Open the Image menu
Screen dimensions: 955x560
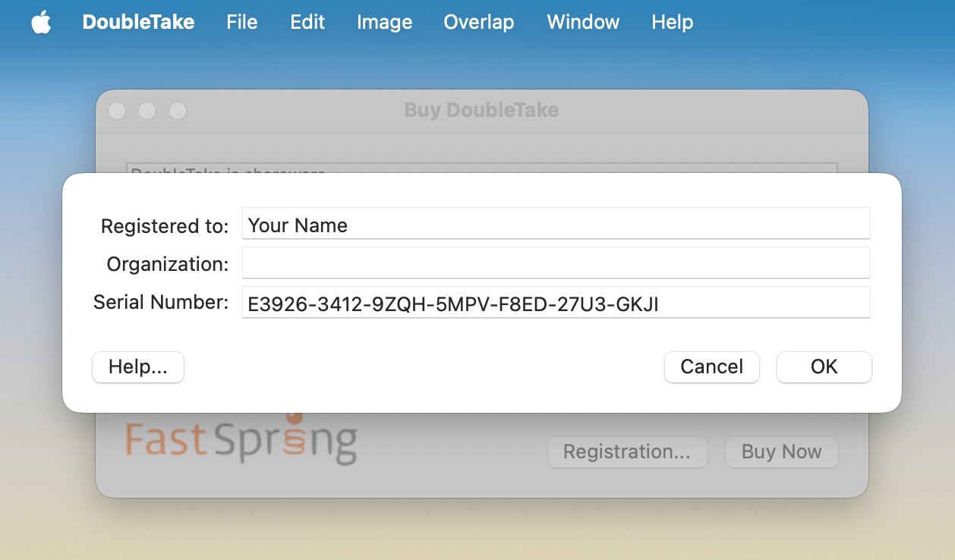[x=384, y=23]
